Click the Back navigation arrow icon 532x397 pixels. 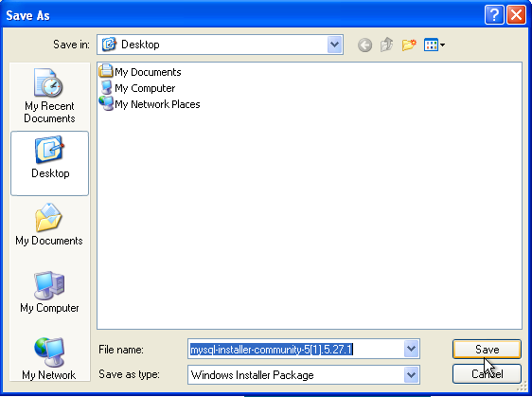click(364, 45)
